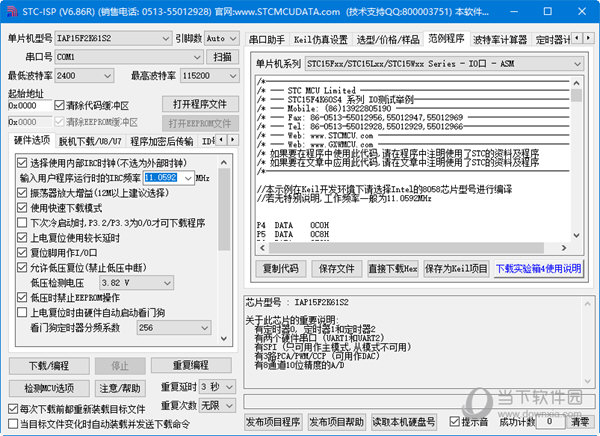
Task: Click right arrow of code horizontal scrollbar
Action: coord(564,248)
